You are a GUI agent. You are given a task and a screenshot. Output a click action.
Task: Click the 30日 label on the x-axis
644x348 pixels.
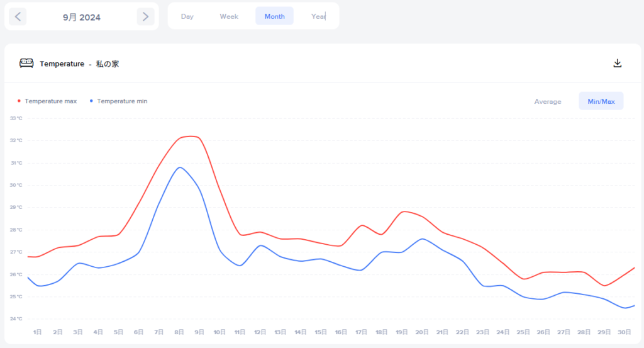click(x=624, y=332)
